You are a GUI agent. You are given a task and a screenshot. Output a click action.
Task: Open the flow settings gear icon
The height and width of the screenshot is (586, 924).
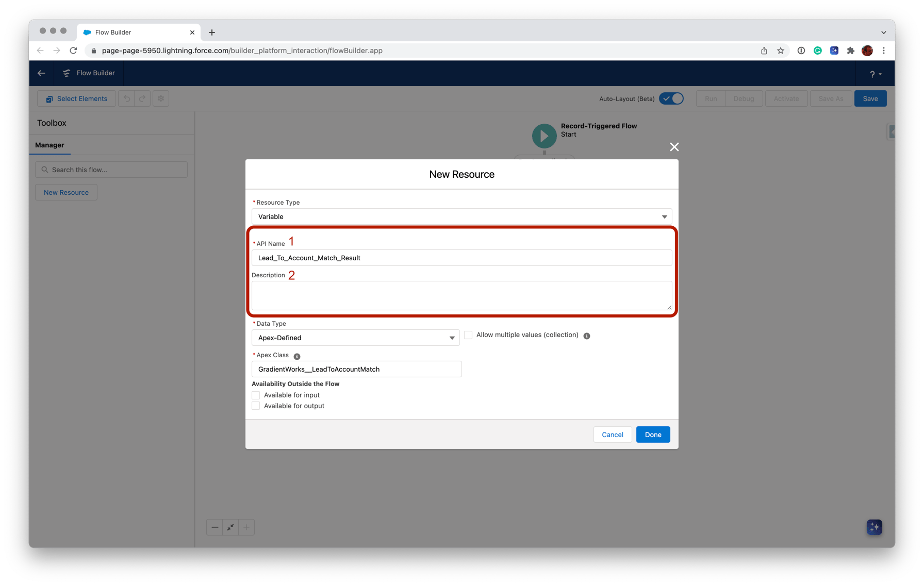(160, 98)
